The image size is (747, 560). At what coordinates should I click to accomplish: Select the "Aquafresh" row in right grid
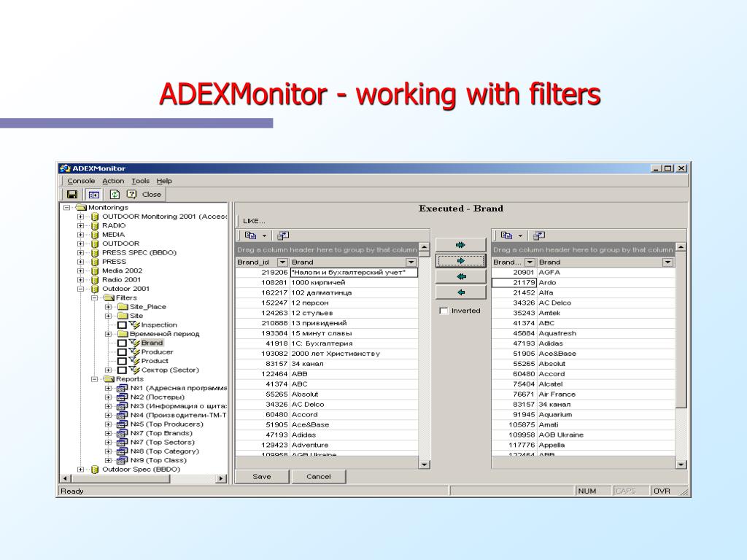coord(583,333)
